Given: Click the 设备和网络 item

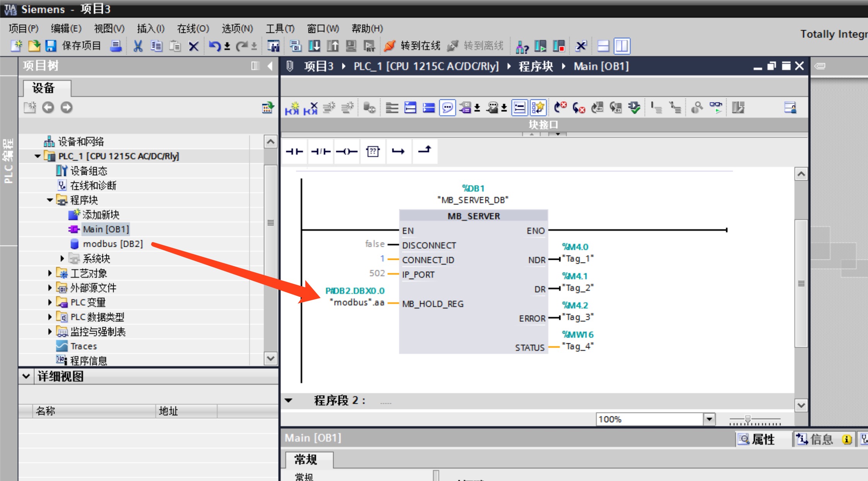Looking at the screenshot, I should (80, 142).
